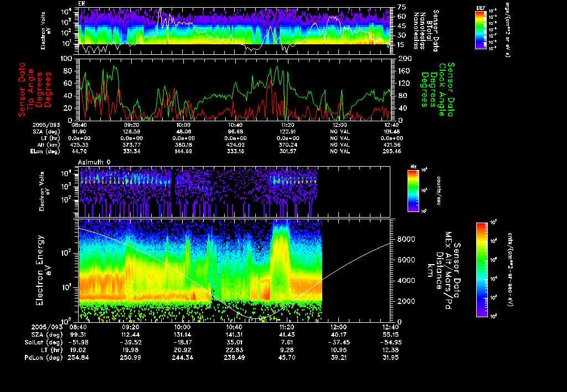Click the altitude value '370.24'
Viewport: 567px width, 392px height.
pos(287,145)
